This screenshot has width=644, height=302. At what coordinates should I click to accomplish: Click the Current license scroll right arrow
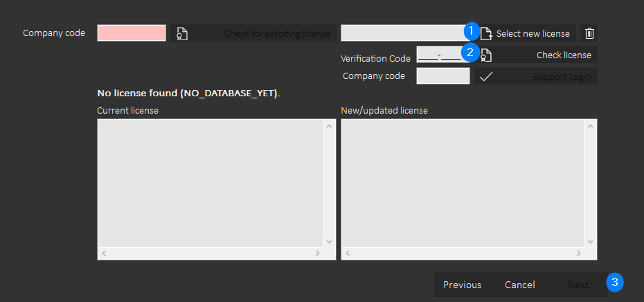pyautogui.click(x=317, y=254)
